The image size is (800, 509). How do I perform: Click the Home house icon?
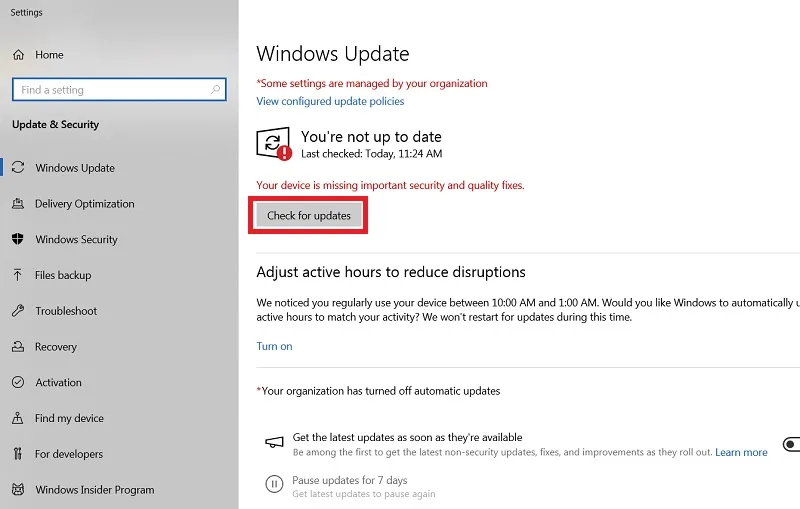pos(18,55)
